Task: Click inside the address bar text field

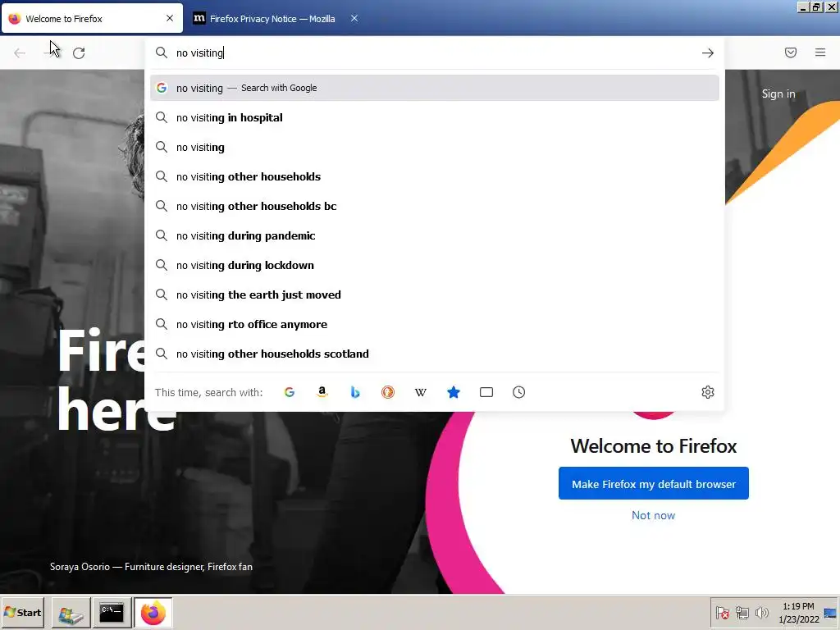Action: click(x=434, y=52)
